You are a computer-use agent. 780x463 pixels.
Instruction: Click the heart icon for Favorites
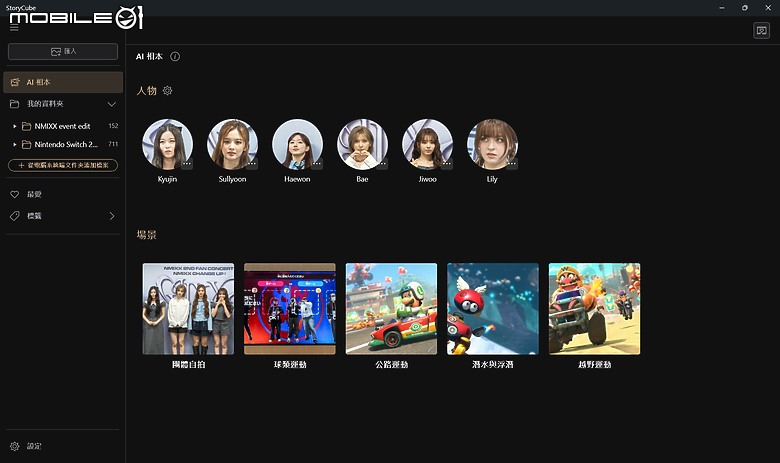click(x=14, y=194)
